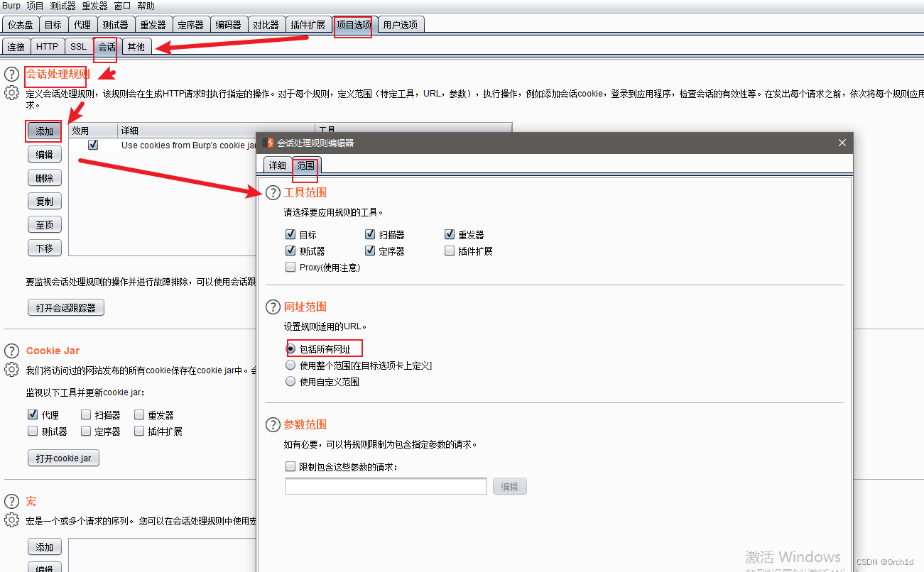Open help icon for 参数范围 in dialog
The image size is (924, 572).
(x=273, y=425)
